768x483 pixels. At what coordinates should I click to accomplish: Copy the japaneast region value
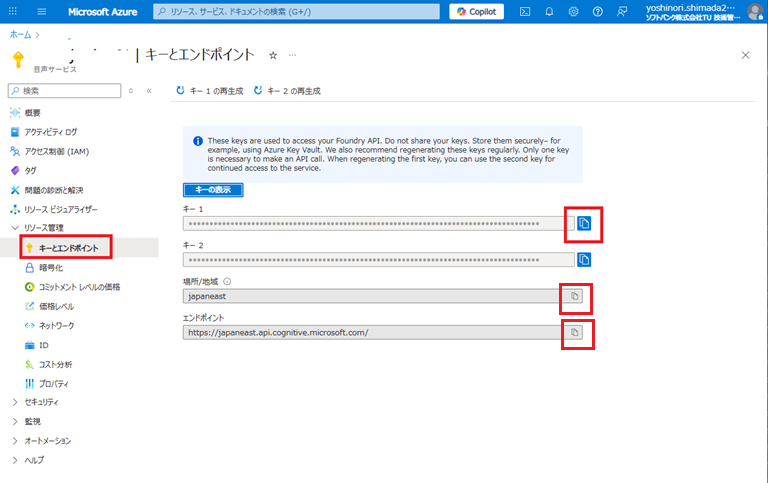pos(575,296)
